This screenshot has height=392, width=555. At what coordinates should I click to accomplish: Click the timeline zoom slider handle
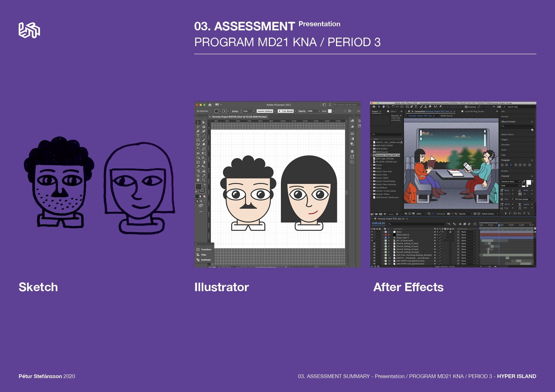[490, 266]
